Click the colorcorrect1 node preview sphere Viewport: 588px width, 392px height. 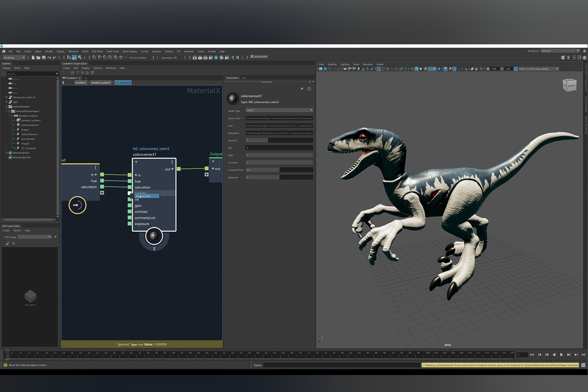(154, 236)
